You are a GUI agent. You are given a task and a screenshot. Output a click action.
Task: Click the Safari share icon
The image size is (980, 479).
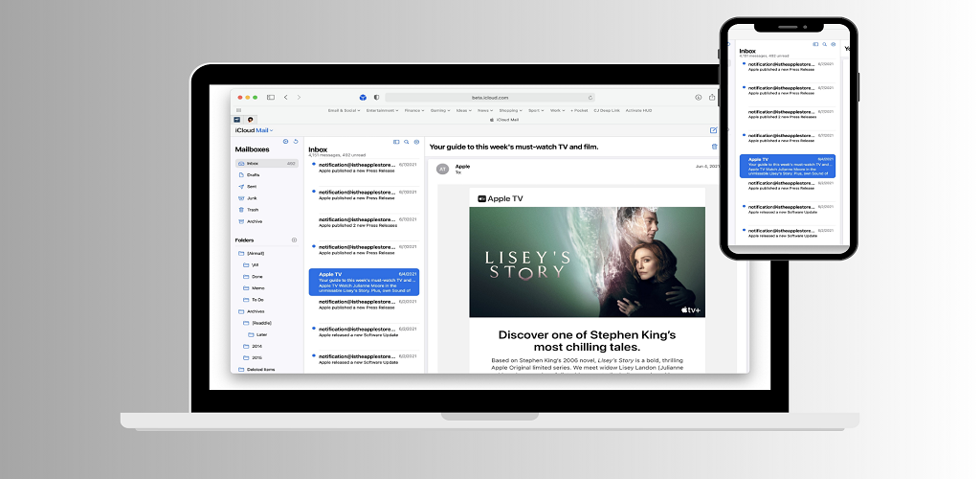(x=712, y=97)
